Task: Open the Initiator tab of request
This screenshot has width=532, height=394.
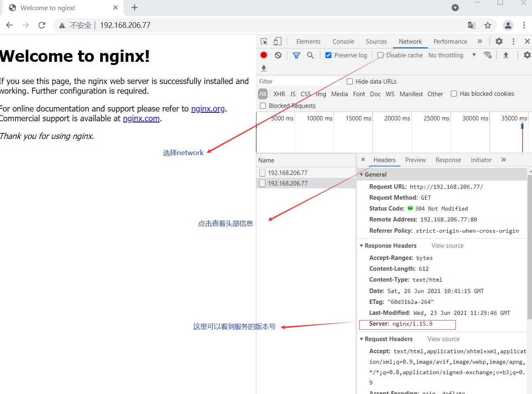Action: pos(481,160)
